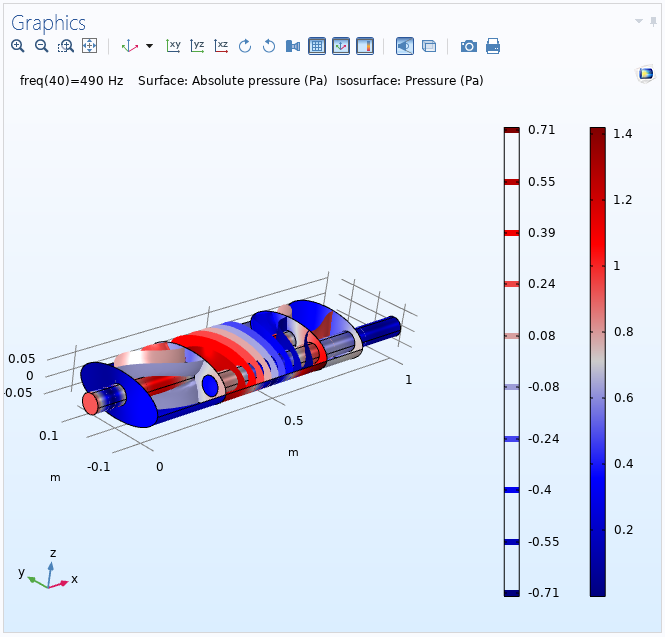Toggle the Transparency button

[429, 46]
